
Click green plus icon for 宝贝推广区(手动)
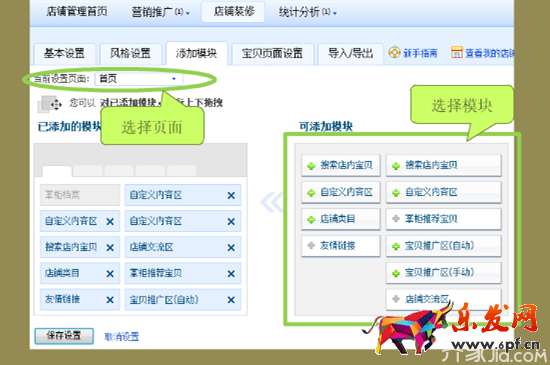396,273
